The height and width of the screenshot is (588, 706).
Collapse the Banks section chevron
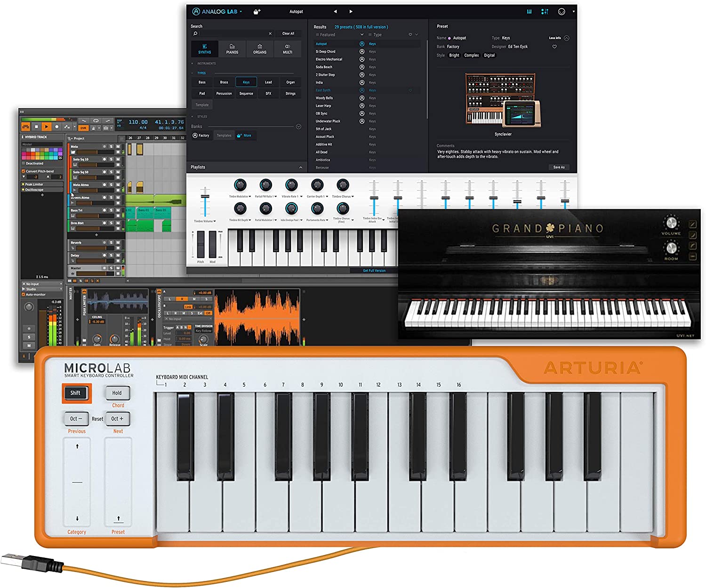point(297,126)
